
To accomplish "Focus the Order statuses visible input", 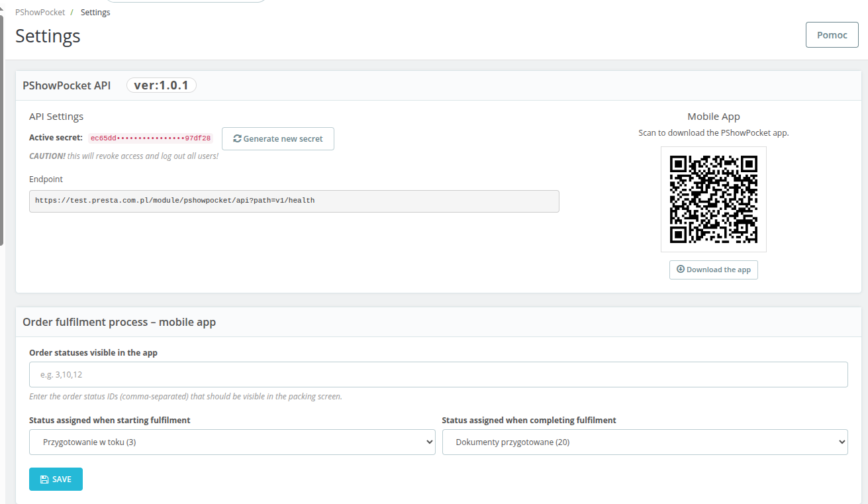I will [438, 374].
